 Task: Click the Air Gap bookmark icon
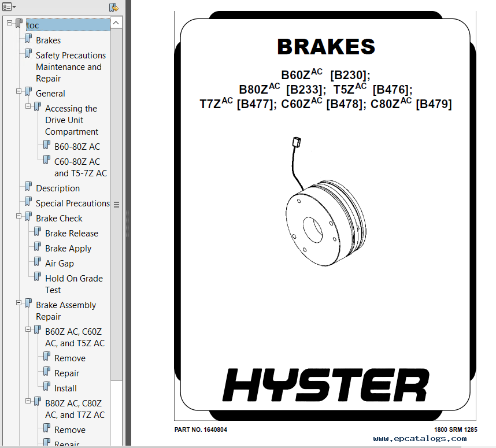38,262
